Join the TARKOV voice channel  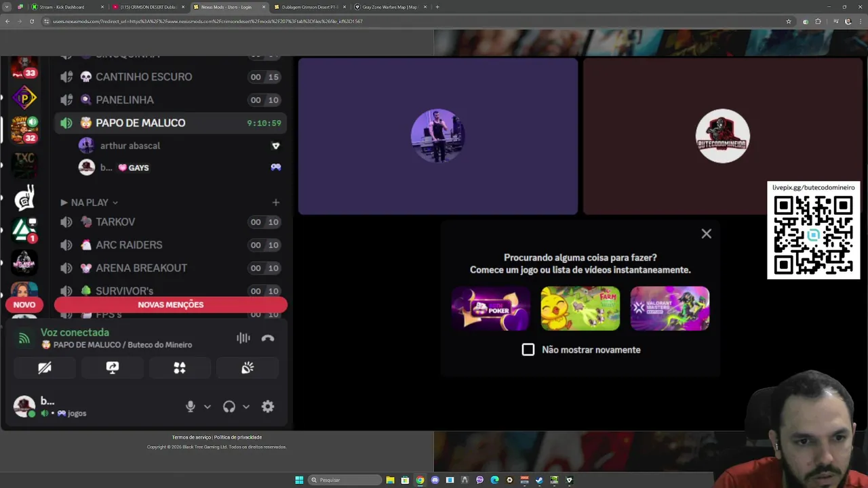pos(170,222)
